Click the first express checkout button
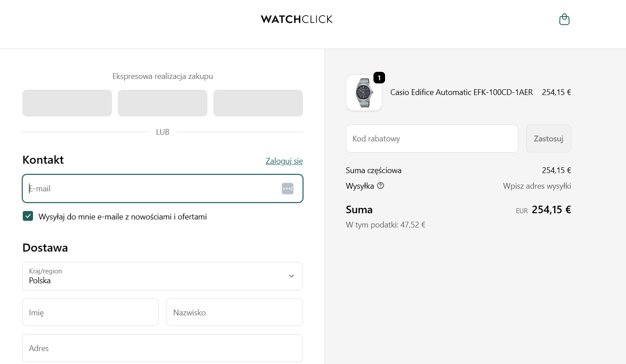The image size is (626, 364). coord(67,103)
